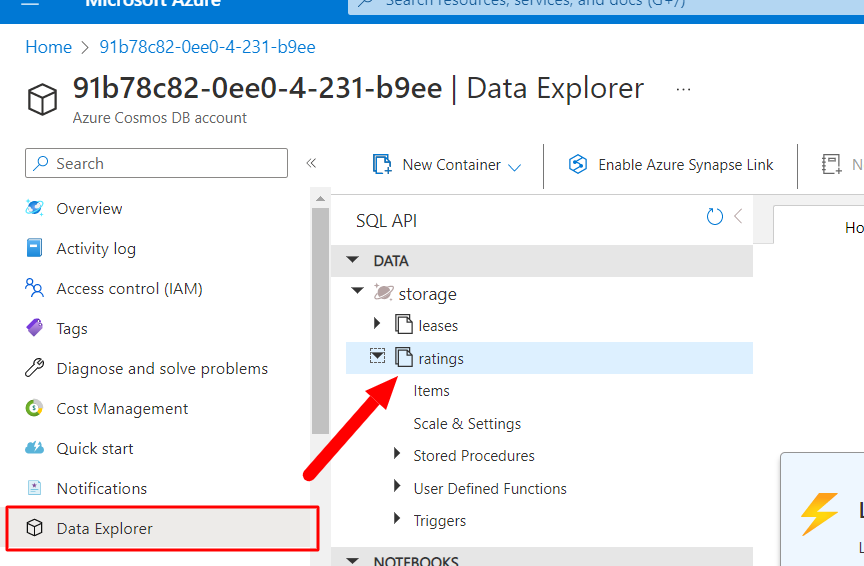The image size is (864, 566).
Task: Go to Home breadcrumb
Action: click(48, 47)
